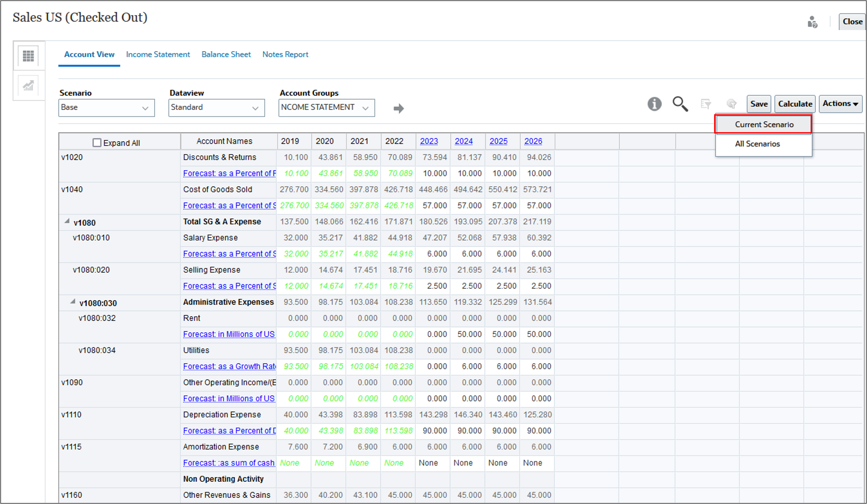This screenshot has height=504, width=867.
Task: Click the information icon in the toolbar
Action: (654, 104)
